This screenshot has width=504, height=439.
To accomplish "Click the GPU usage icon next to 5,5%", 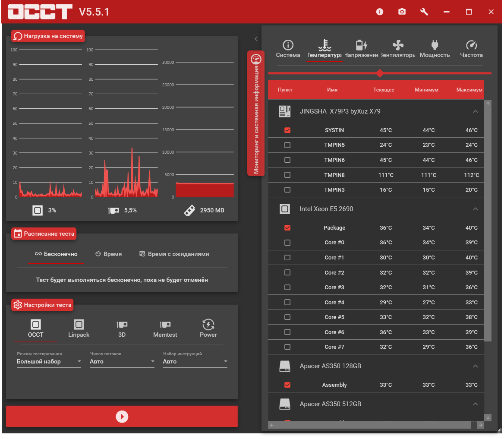I will point(113,210).
